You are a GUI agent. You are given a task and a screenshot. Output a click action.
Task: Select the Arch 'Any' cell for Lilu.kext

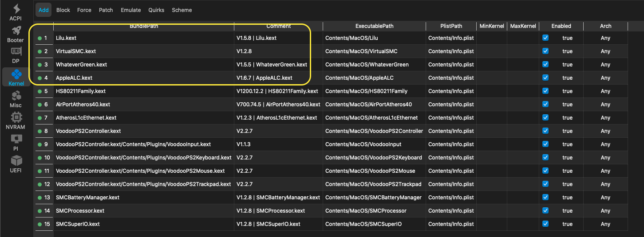(x=606, y=38)
